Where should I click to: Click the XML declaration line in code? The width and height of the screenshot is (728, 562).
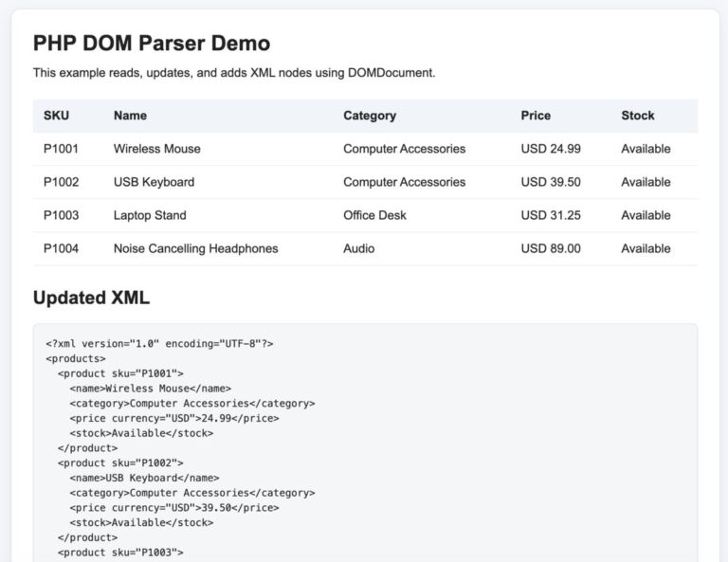159,344
